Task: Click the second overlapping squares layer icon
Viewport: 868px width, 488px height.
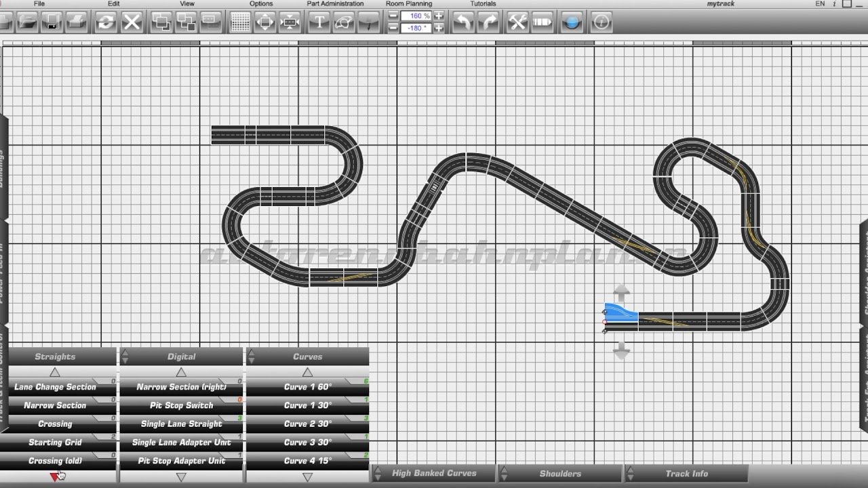Action: click(x=186, y=22)
